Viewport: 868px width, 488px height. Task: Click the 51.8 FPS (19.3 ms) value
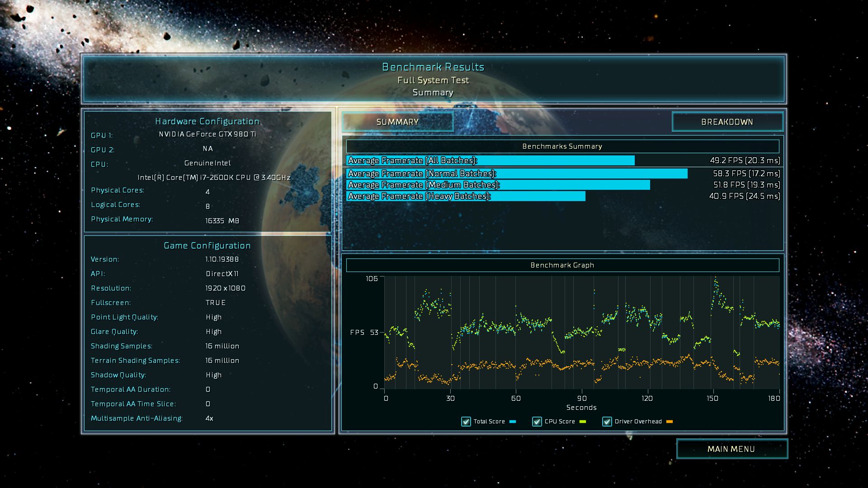pyautogui.click(x=747, y=185)
